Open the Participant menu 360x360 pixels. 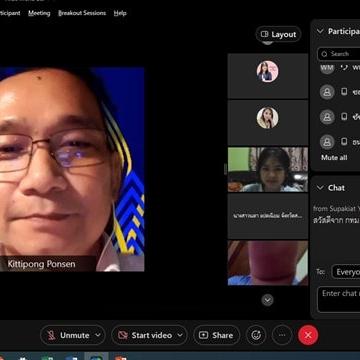pos(10,13)
